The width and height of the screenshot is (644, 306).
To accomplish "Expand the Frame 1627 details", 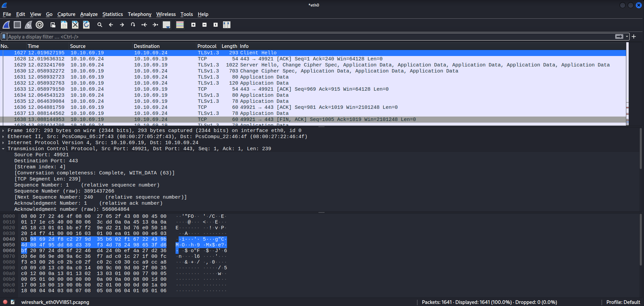I will (4, 131).
